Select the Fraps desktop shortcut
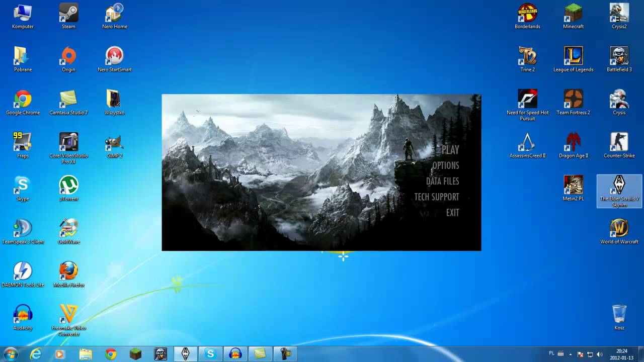644x362 pixels. (23, 146)
